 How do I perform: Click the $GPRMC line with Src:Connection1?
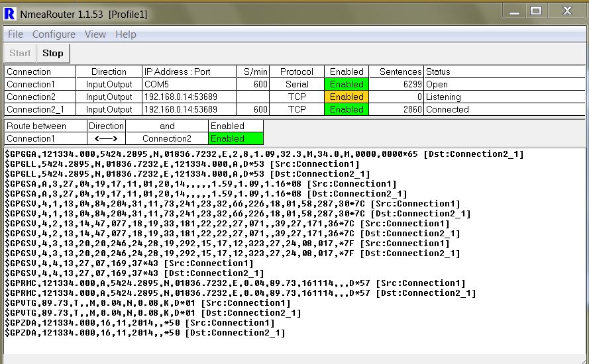pos(235,283)
